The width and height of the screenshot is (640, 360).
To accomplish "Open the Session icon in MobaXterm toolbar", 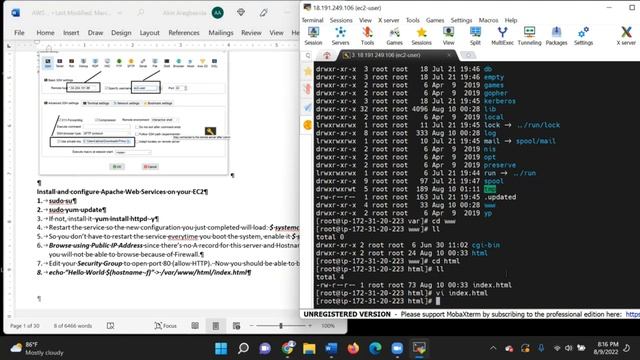I will pos(313,36).
